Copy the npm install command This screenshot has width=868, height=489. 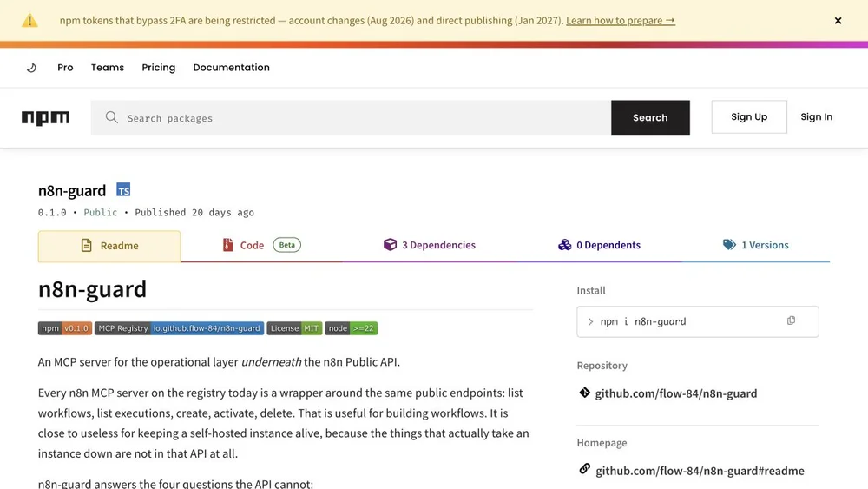click(791, 320)
